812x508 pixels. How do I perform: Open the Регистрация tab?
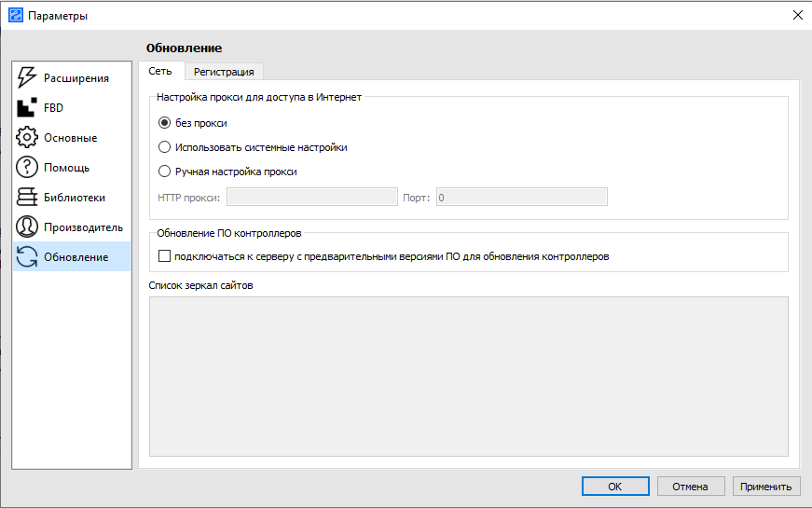point(224,72)
